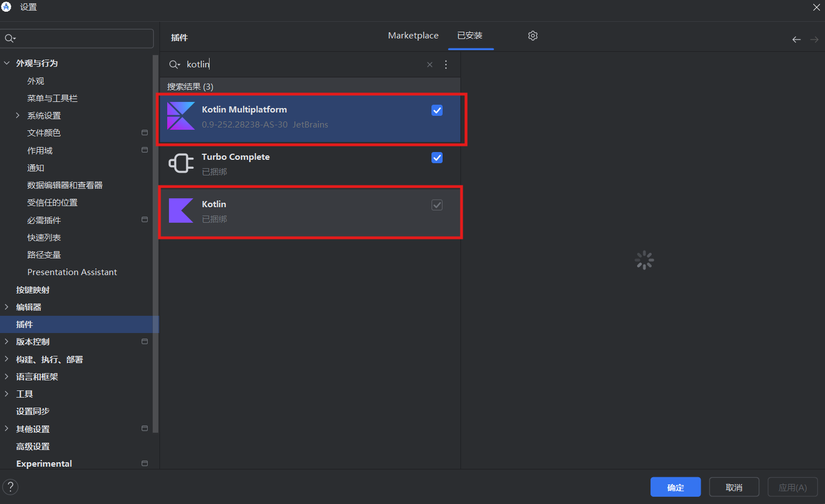Open plugin search options three-dot menu

tap(446, 65)
